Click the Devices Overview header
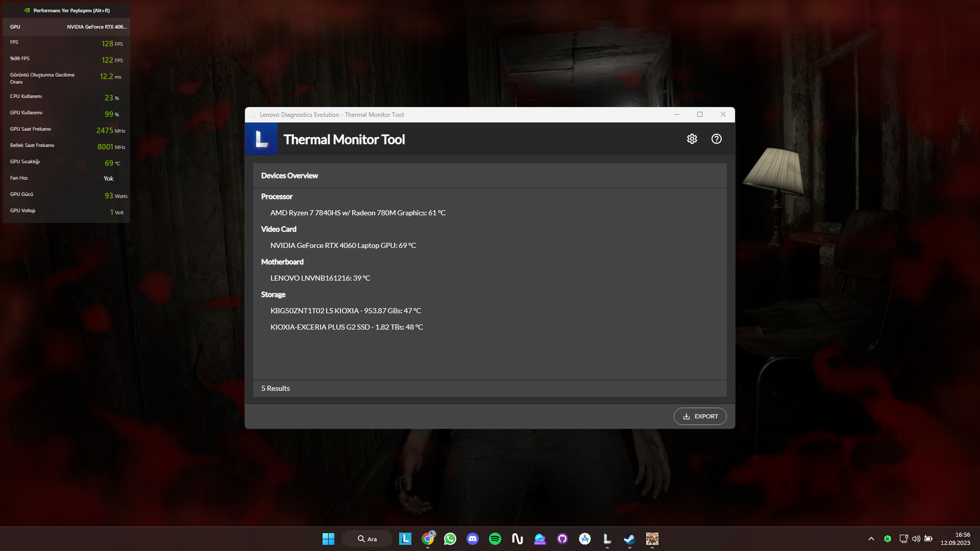Viewport: 980px width, 551px height. pos(289,176)
